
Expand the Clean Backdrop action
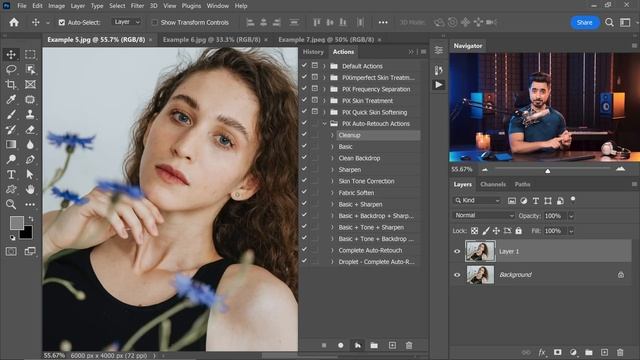[332, 158]
